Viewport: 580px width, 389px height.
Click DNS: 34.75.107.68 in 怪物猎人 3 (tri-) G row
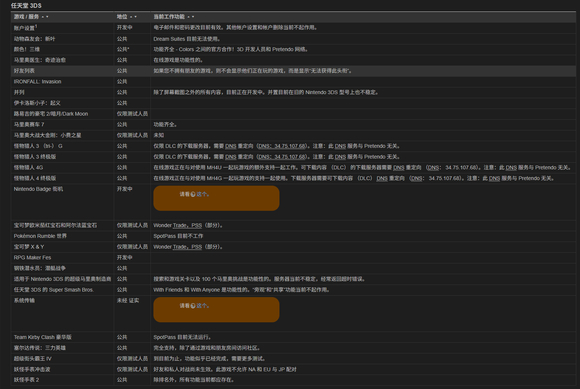pyautogui.click(x=283, y=146)
